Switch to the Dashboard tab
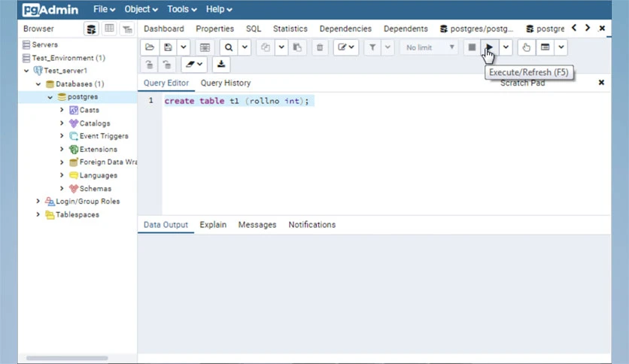The image size is (629, 364). pyautogui.click(x=164, y=29)
